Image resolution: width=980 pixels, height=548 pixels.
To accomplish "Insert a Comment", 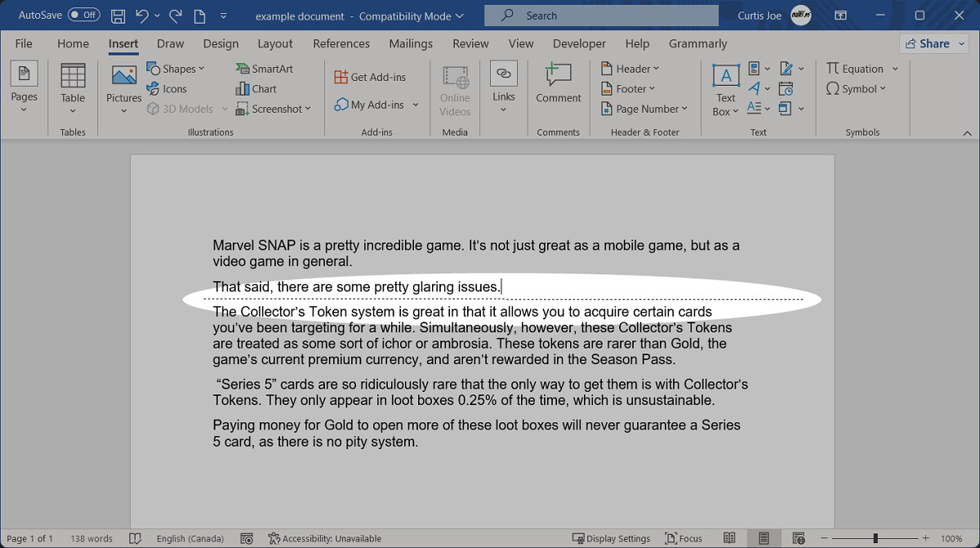I will tap(559, 75).
